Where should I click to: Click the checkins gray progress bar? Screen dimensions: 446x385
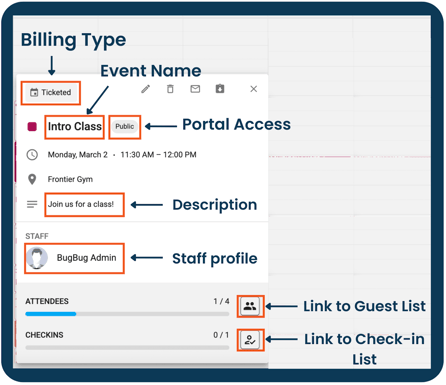(127, 348)
